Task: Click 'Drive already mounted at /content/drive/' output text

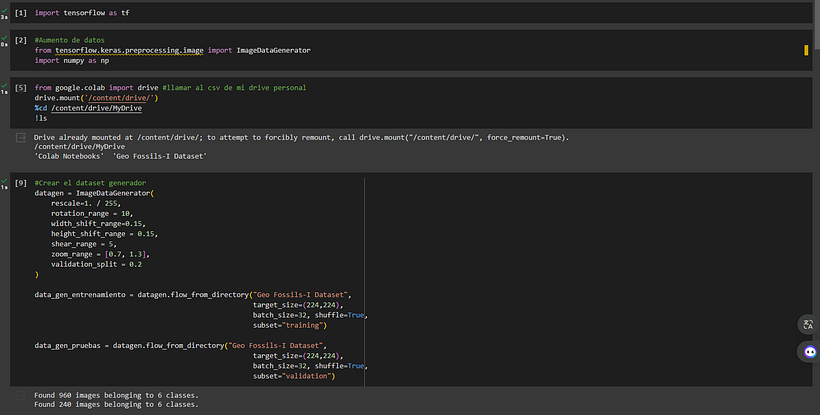Action: (119, 137)
